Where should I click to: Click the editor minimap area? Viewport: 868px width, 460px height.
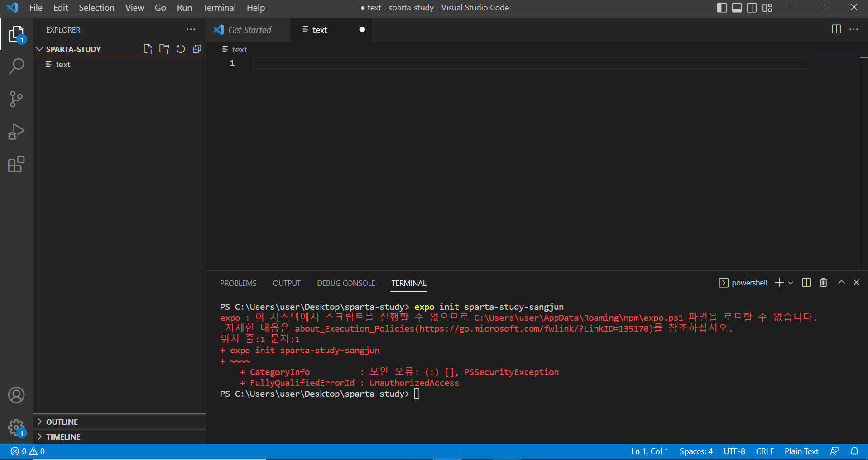pos(834,163)
